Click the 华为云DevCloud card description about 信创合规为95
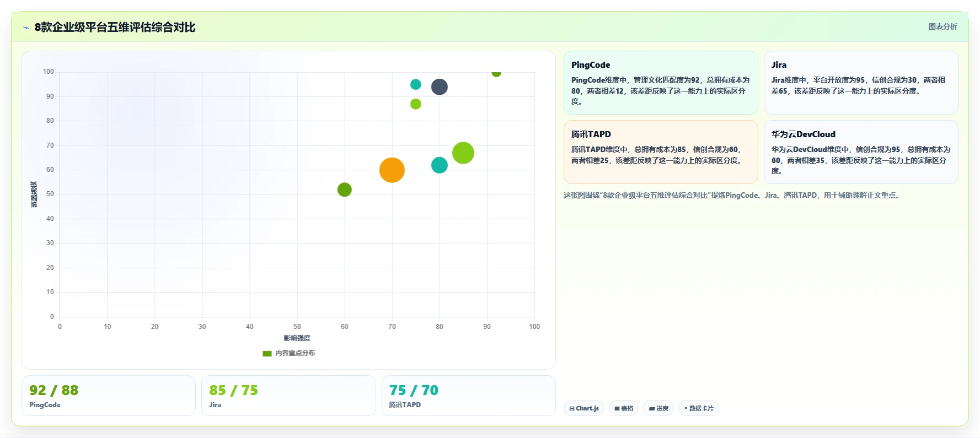980x438 pixels. (861, 160)
